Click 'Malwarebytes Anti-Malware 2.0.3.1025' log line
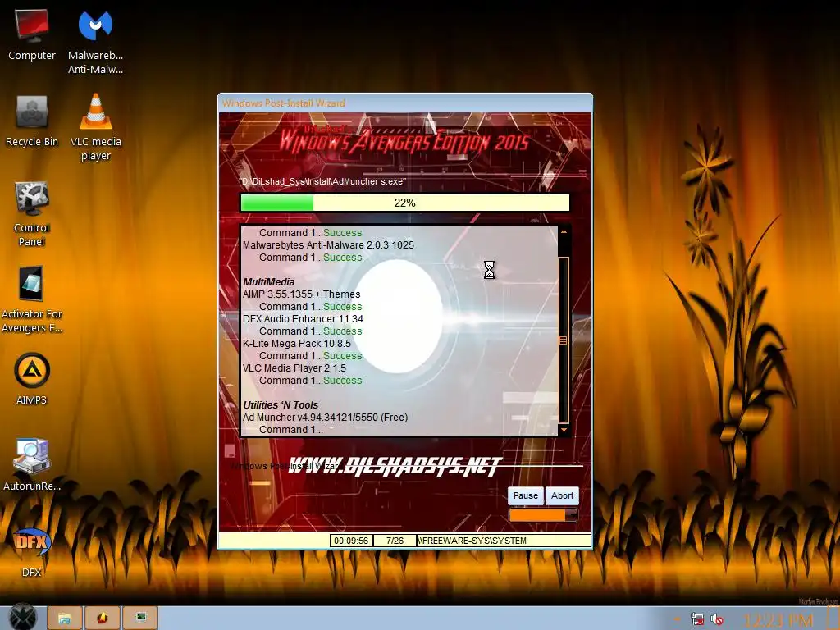Viewport: 840px width, 630px height. [328, 244]
